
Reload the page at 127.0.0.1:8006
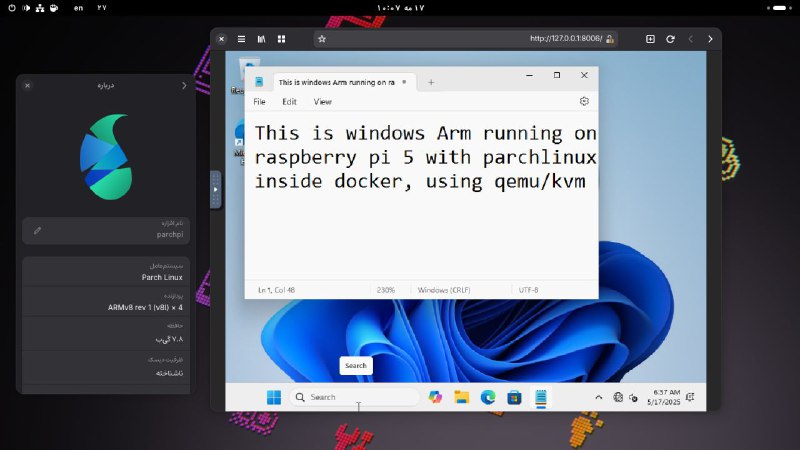(670, 39)
